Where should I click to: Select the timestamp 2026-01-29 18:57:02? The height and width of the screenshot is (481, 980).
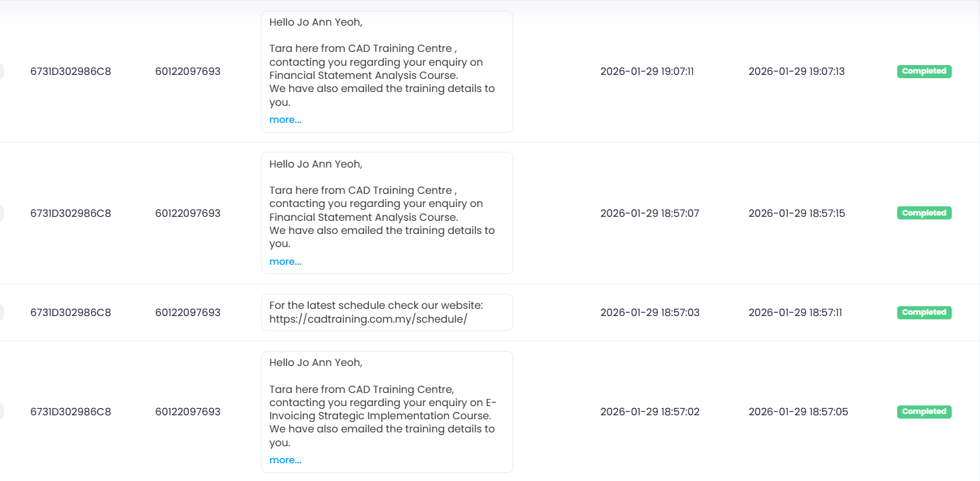(649, 412)
